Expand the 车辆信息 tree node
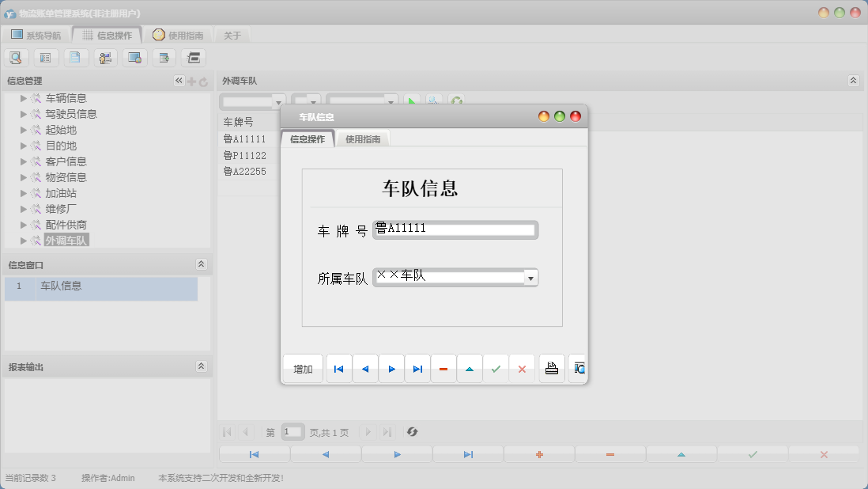This screenshot has width=868, height=489. point(24,97)
